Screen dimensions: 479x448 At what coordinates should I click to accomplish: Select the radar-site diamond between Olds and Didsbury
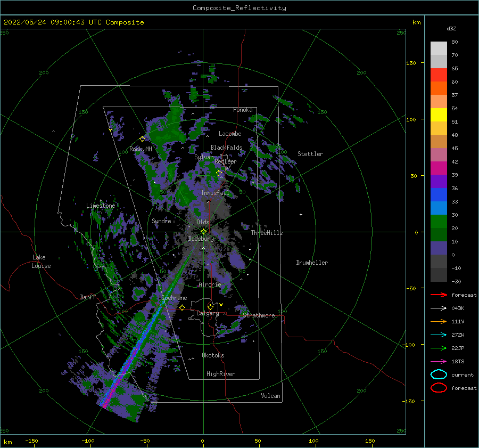click(203, 232)
